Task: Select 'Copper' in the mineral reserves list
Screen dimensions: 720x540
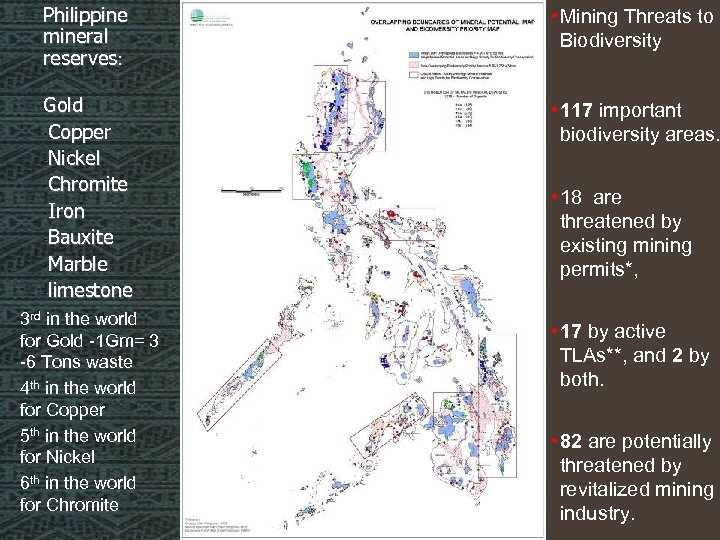Action: click(x=79, y=132)
